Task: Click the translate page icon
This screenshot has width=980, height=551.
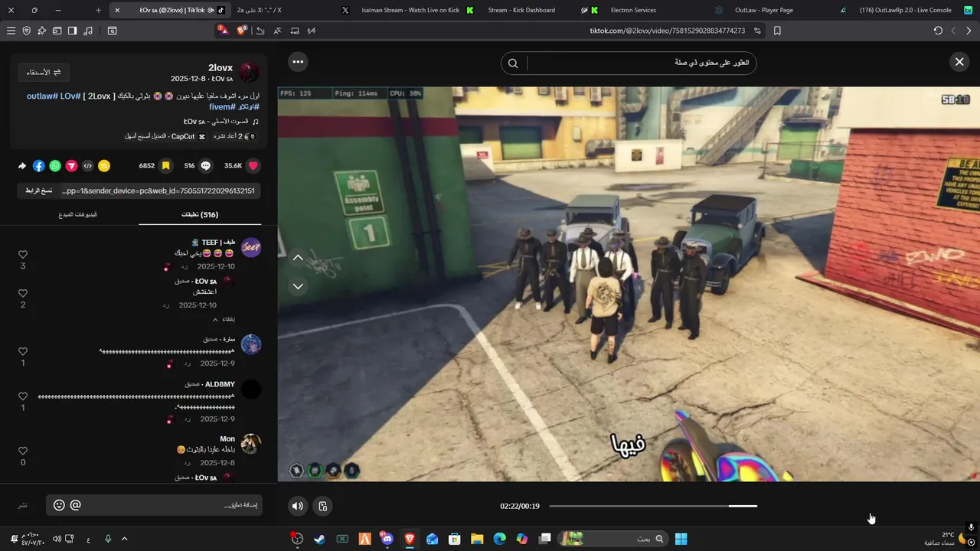Action: click(277, 31)
